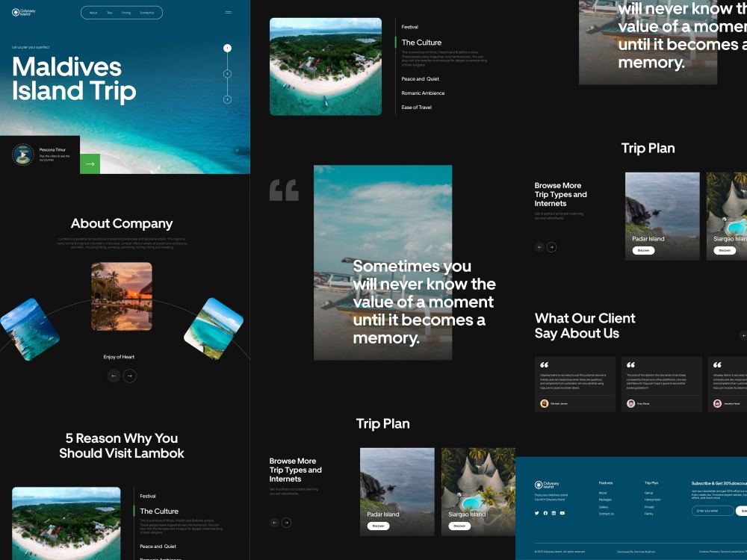The image size is (747, 560).
Task: Open the hamburger menu icon in the header
Action: coord(229,13)
